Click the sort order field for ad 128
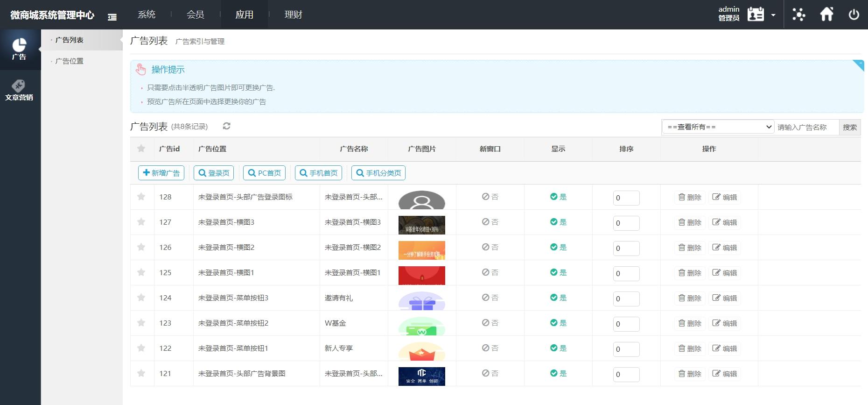 point(626,198)
